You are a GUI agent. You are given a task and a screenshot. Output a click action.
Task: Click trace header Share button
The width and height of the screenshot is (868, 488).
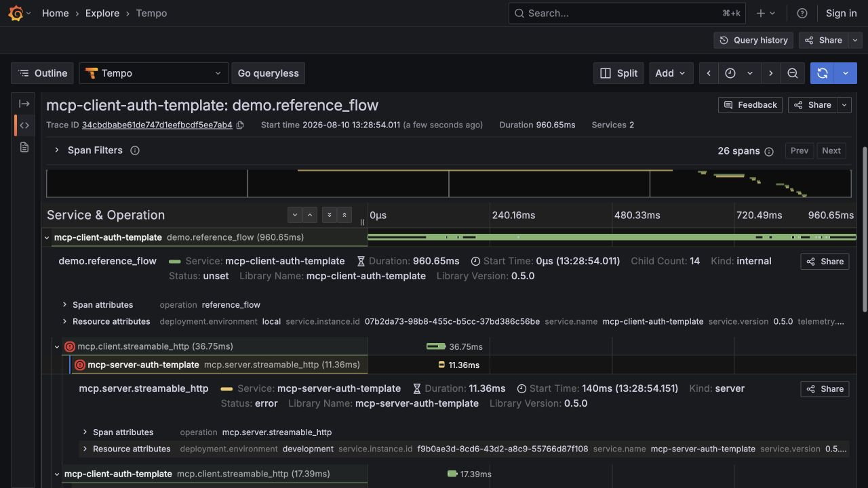tap(812, 105)
